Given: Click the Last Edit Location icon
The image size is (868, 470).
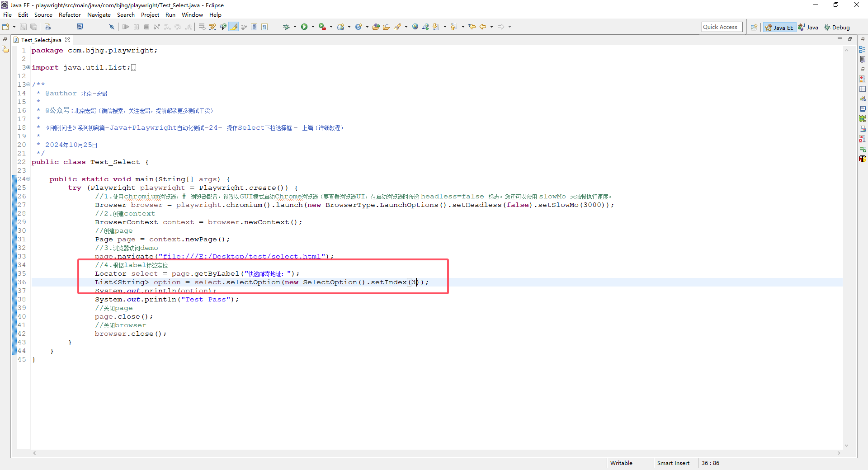Looking at the screenshot, I should coord(472,27).
